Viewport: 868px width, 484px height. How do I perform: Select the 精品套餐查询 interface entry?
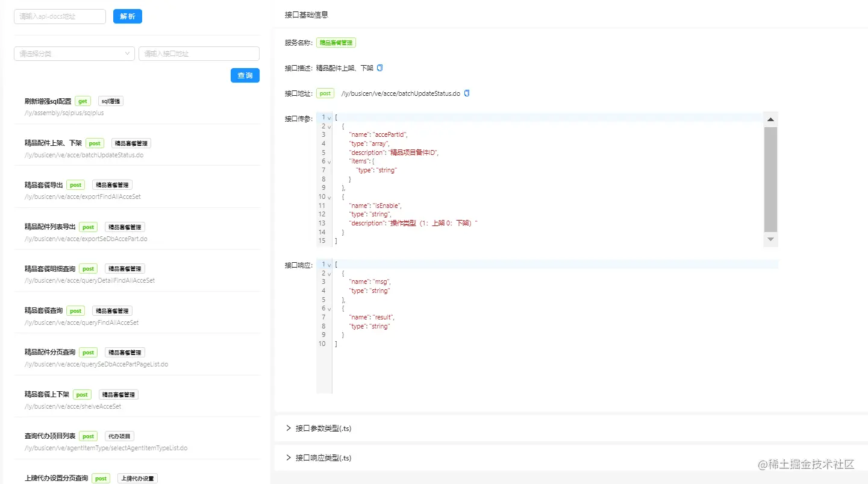coord(43,310)
